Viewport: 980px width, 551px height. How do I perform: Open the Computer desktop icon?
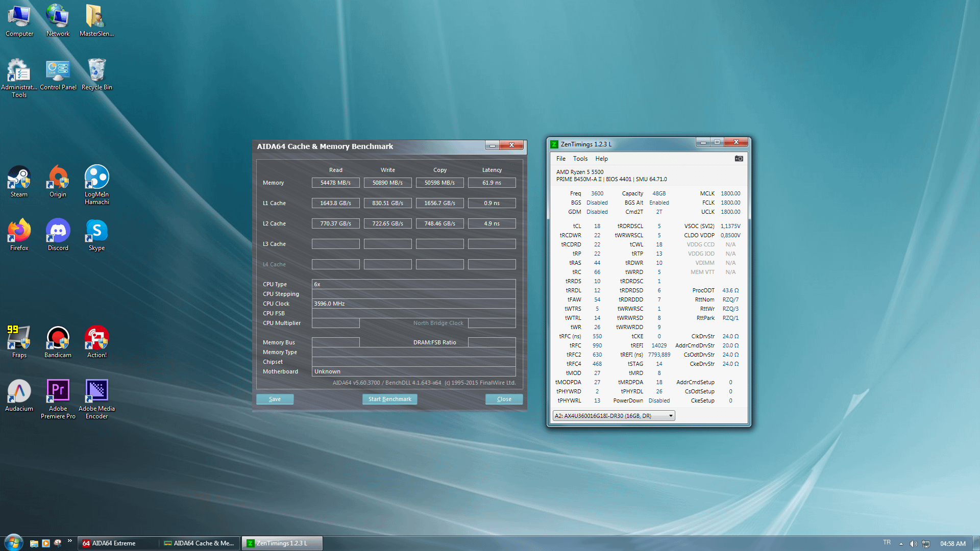point(19,20)
